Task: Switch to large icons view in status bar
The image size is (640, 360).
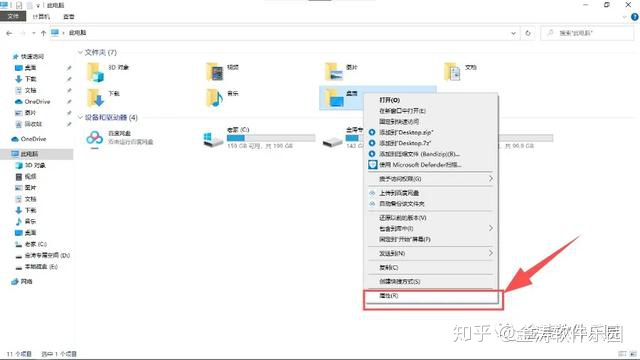Action: coord(633,353)
